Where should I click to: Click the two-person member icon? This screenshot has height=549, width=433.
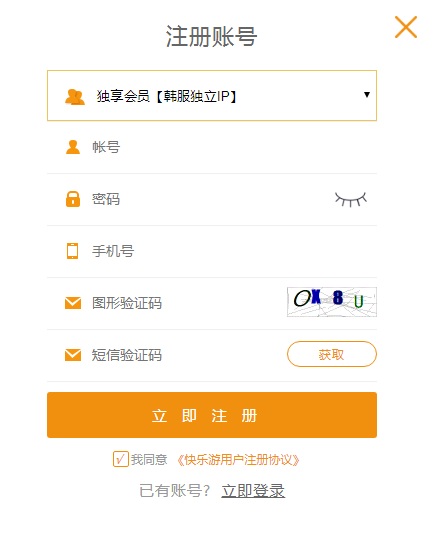click(75, 97)
